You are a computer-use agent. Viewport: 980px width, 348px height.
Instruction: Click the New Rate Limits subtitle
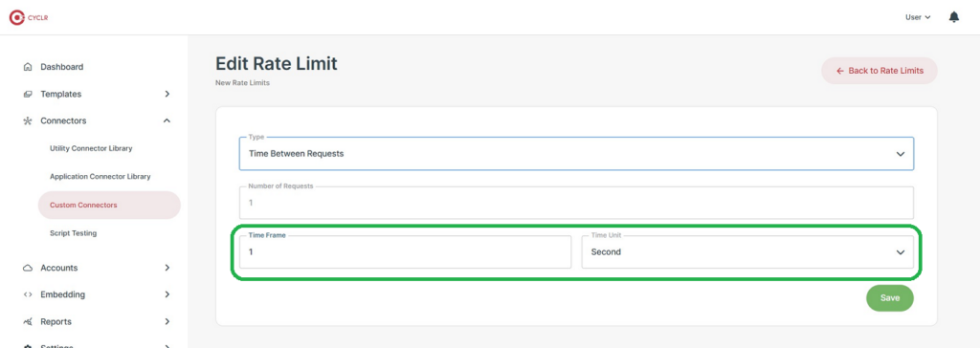click(x=242, y=82)
